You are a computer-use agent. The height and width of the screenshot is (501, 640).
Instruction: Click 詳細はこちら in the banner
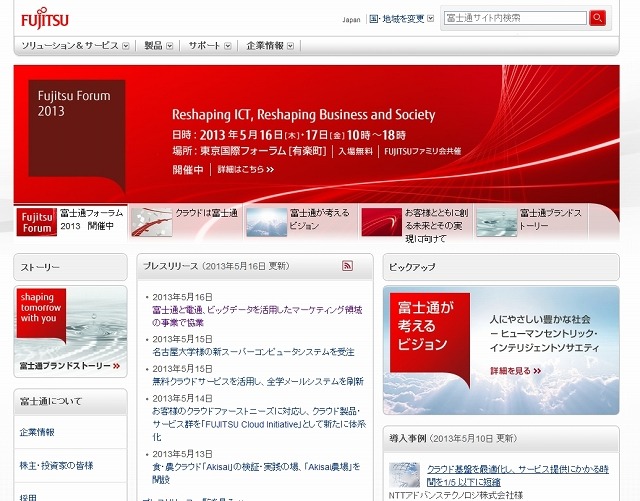pyautogui.click(x=246, y=169)
